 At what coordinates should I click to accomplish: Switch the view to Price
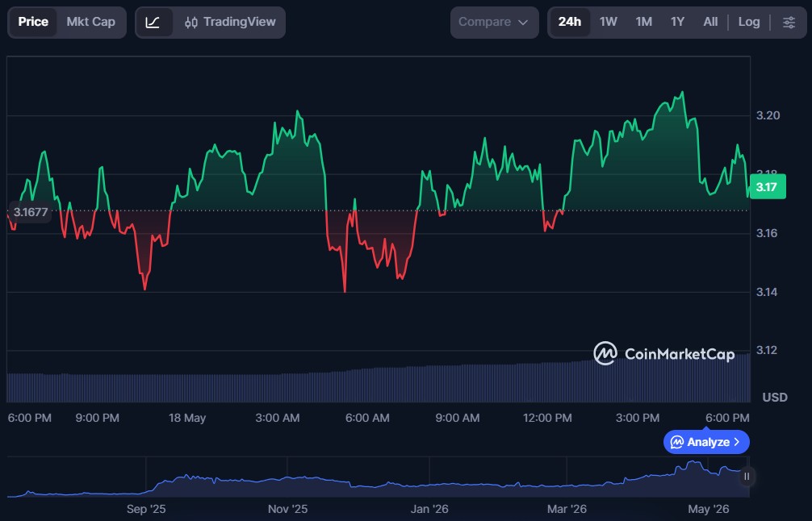tap(33, 22)
